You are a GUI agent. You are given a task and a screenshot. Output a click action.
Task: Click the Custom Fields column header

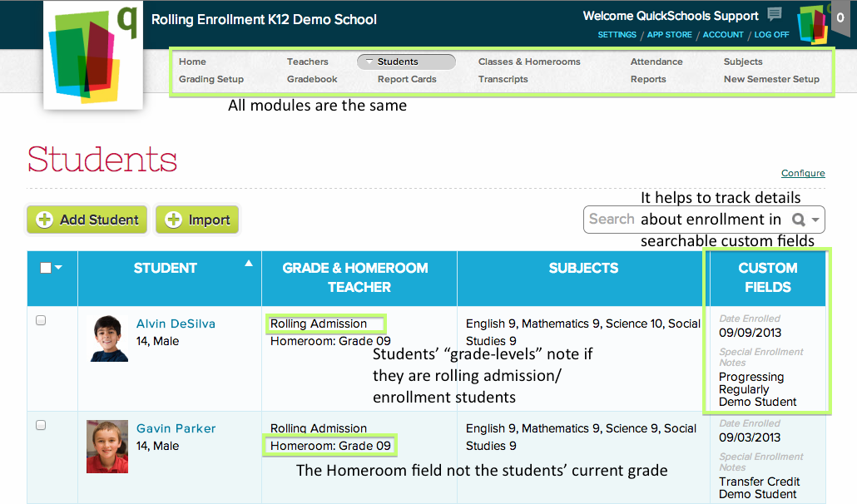[767, 278]
